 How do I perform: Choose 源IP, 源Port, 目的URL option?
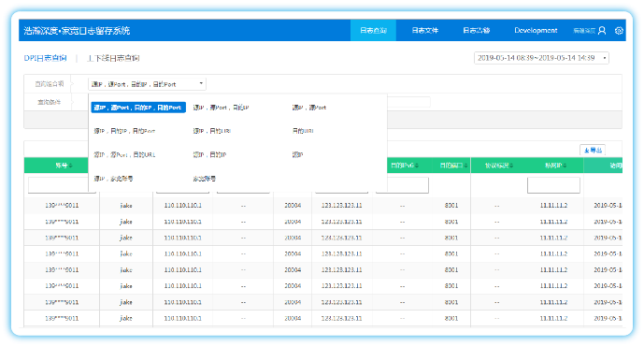[x=124, y=154]
